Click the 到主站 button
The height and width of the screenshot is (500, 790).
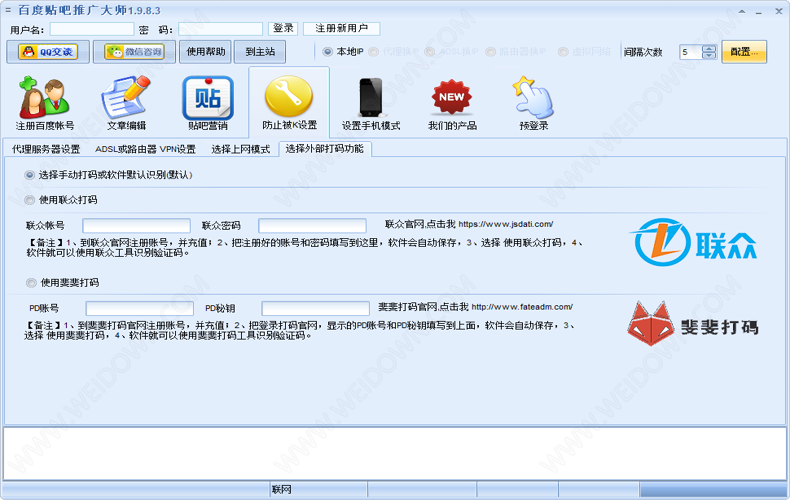click(x=260, y=52)
